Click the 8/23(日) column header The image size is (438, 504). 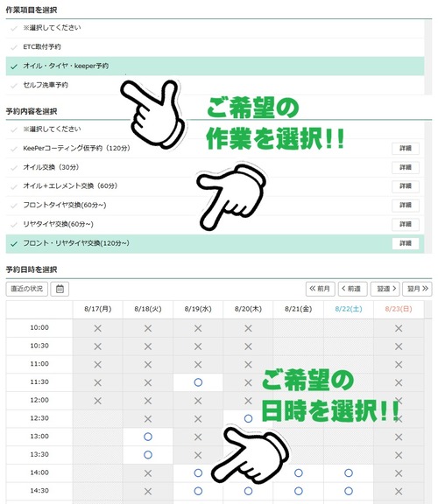[399, 309]
